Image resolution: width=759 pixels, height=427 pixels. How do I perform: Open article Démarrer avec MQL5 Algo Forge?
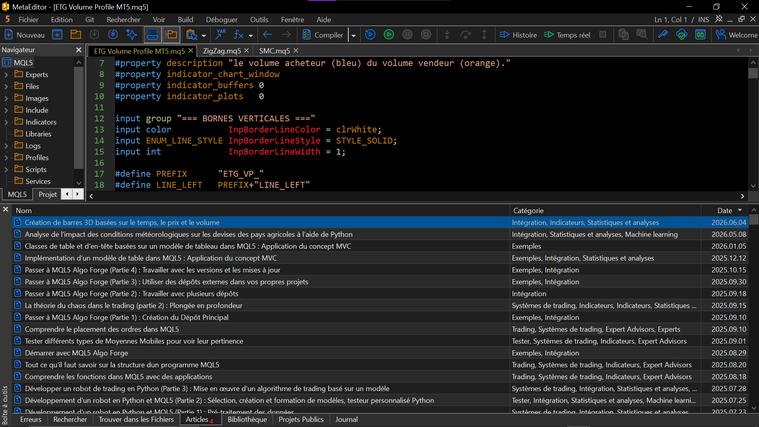pos(76,353)
